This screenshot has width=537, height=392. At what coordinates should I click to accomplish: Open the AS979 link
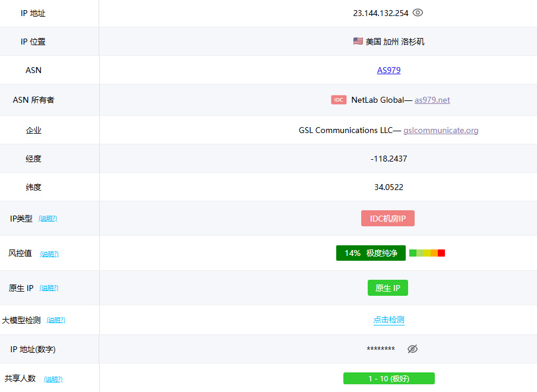388,70
